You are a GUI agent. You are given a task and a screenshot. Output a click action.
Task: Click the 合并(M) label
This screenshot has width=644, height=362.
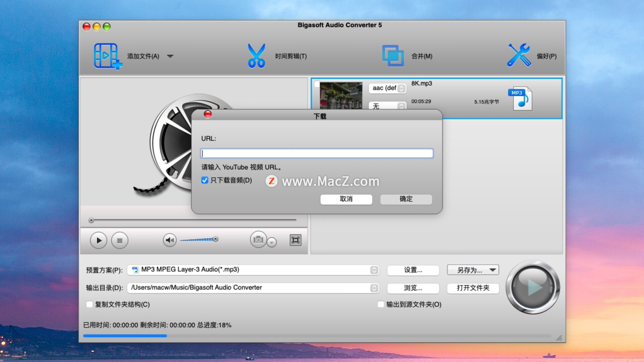(x=422, y=56)
